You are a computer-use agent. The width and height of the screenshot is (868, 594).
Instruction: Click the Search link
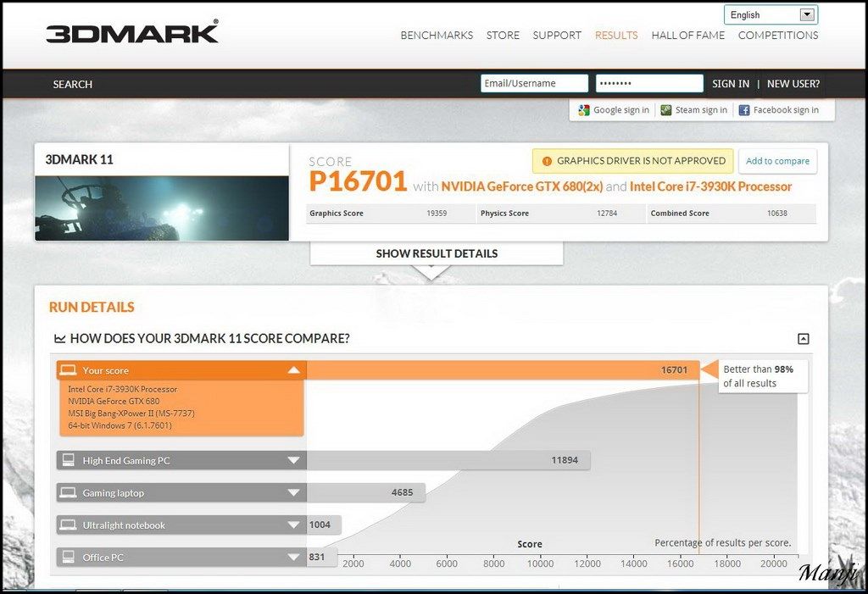(x=73, y=84)
